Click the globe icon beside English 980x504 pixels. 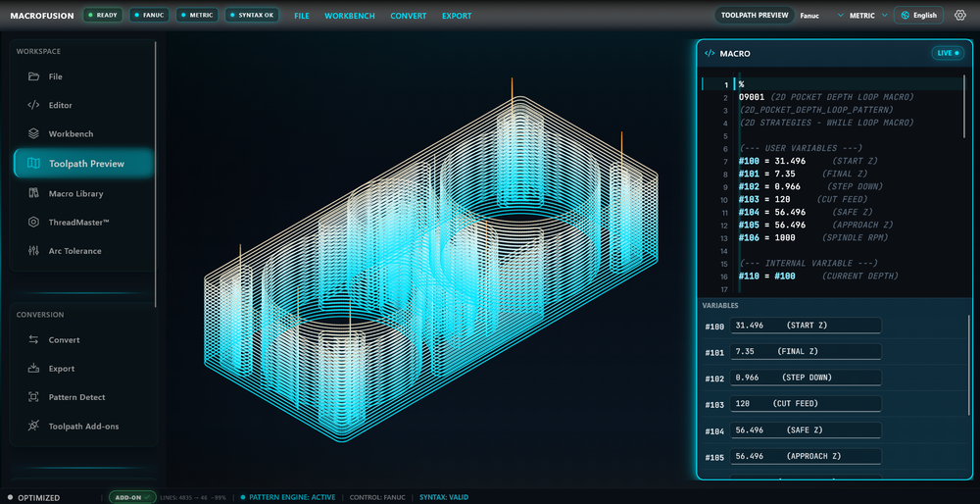[905, 15]
